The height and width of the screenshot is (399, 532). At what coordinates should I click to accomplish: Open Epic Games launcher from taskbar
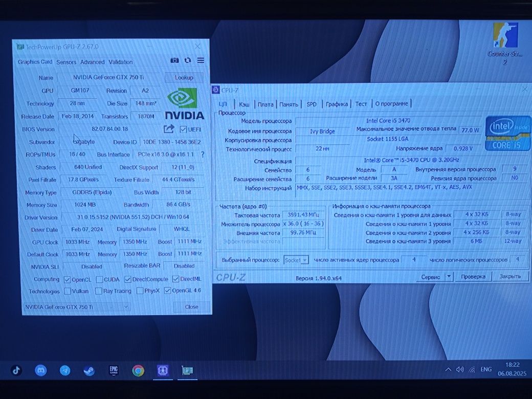click(114, 370)
